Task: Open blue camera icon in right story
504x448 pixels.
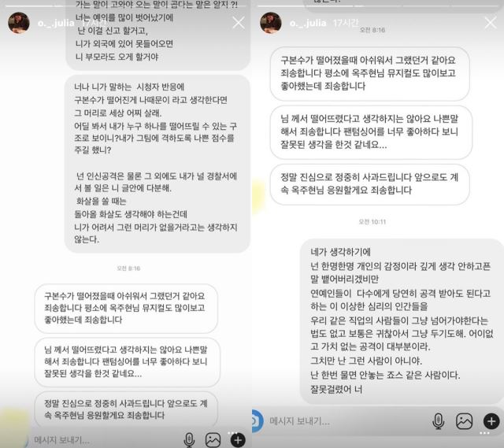Action: 258,420
